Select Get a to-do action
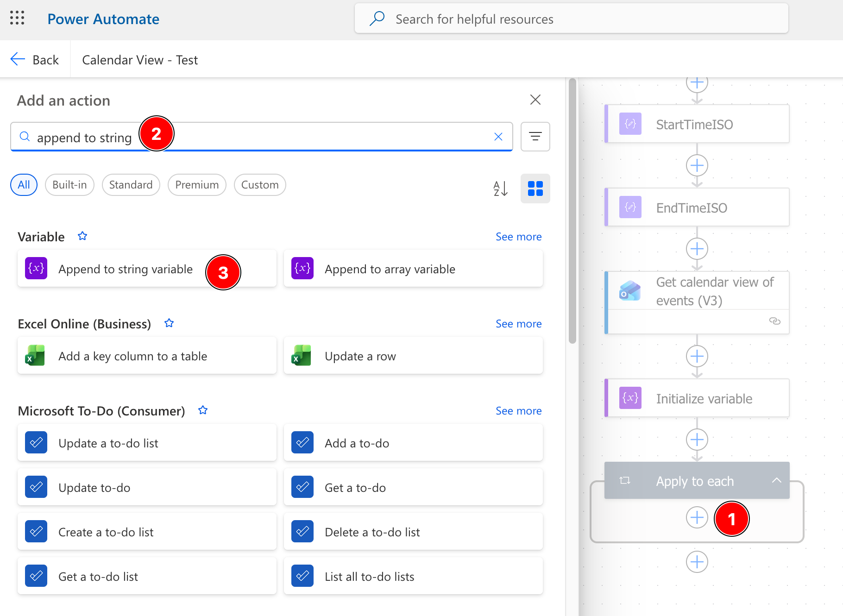Image resolution: width=843 pixels, height=616 pixels. point(413,487)
